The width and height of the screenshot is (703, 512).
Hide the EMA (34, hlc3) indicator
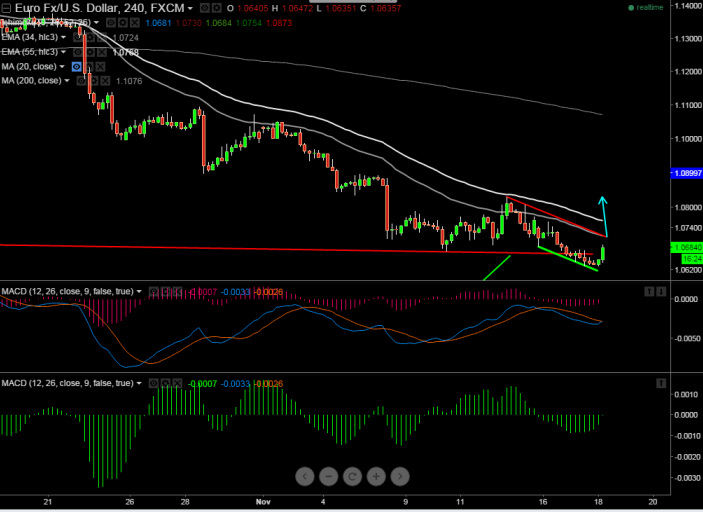pos(78,37)
